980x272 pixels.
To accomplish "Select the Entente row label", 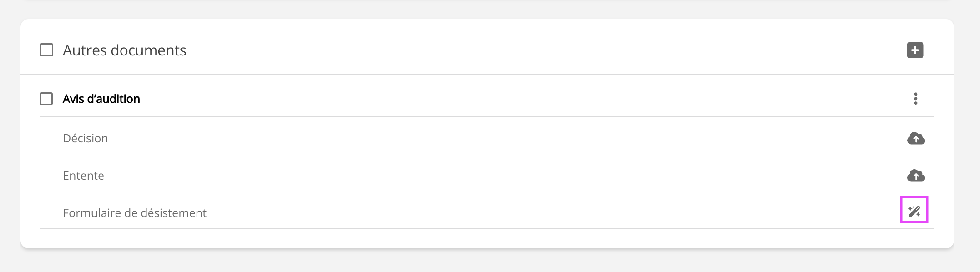I will click(x=83, y=176).
